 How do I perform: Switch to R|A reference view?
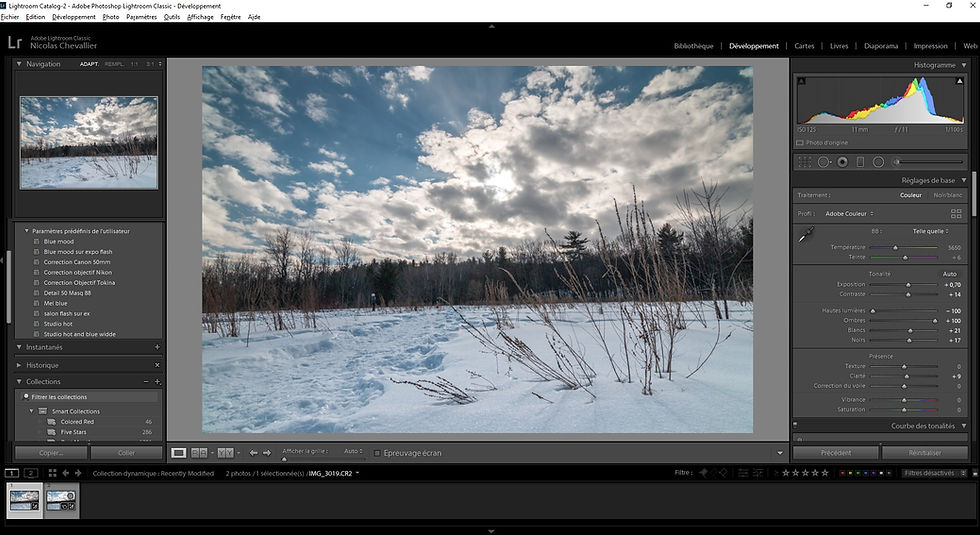coord(199,452)
